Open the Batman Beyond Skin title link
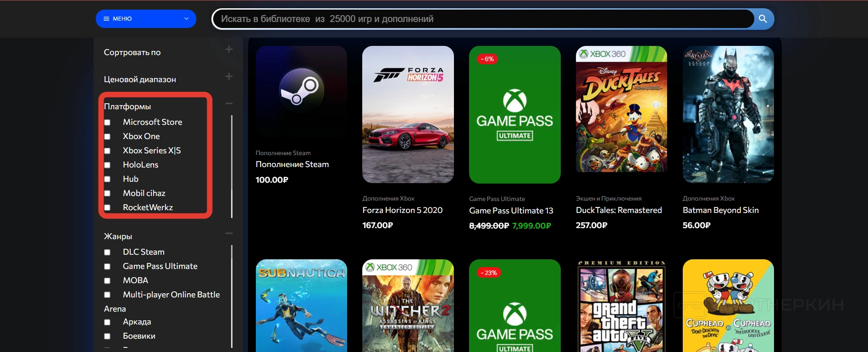 click(x=721, y=210)
